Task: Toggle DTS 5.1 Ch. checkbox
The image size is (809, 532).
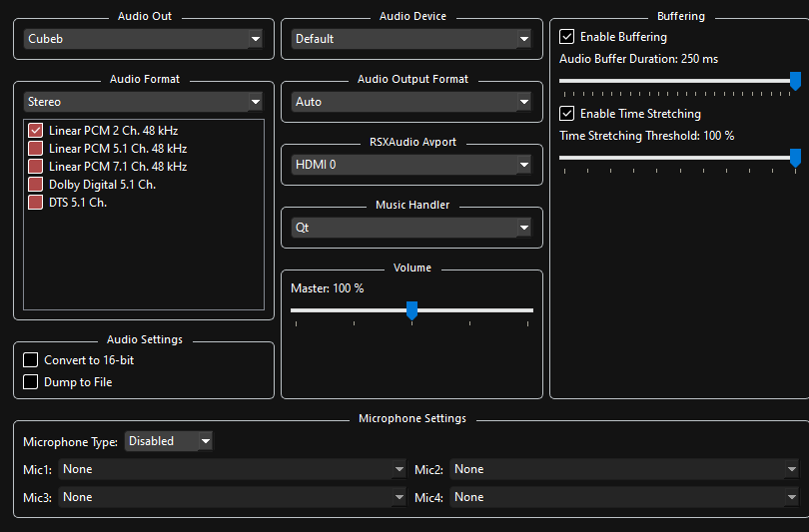Action: point(35,203)
